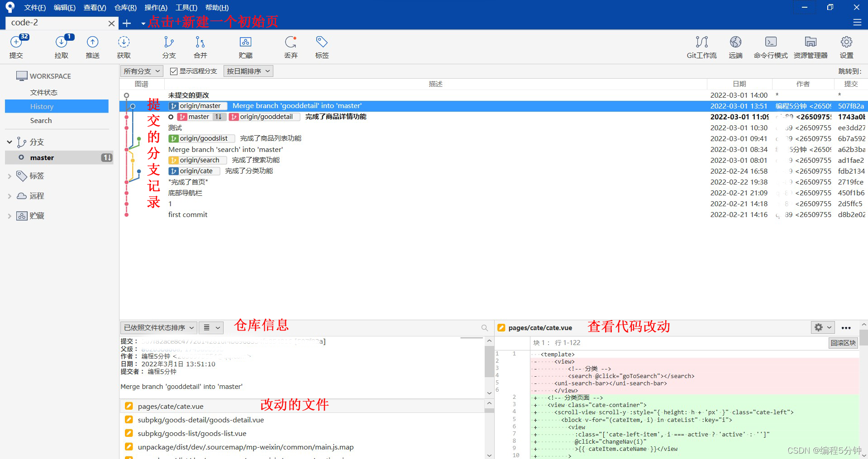868x459 pixels.
Task: Collapse the 分支 section in sidebar
Action: pyautogui.click(x=10, y=142)
